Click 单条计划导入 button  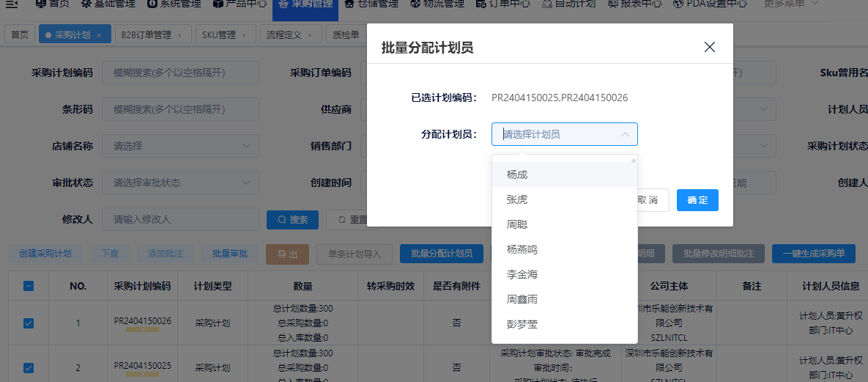(x=355, y=254)
